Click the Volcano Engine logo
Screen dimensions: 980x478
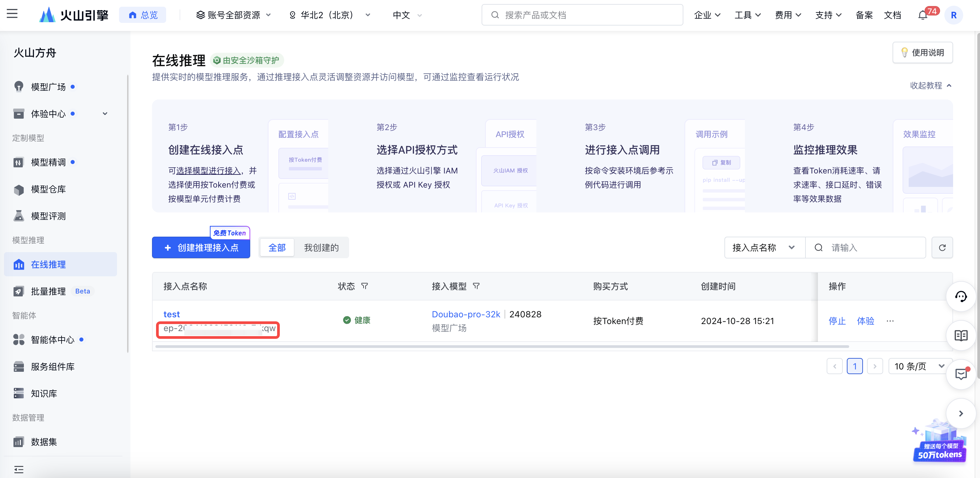coord(74,15)
